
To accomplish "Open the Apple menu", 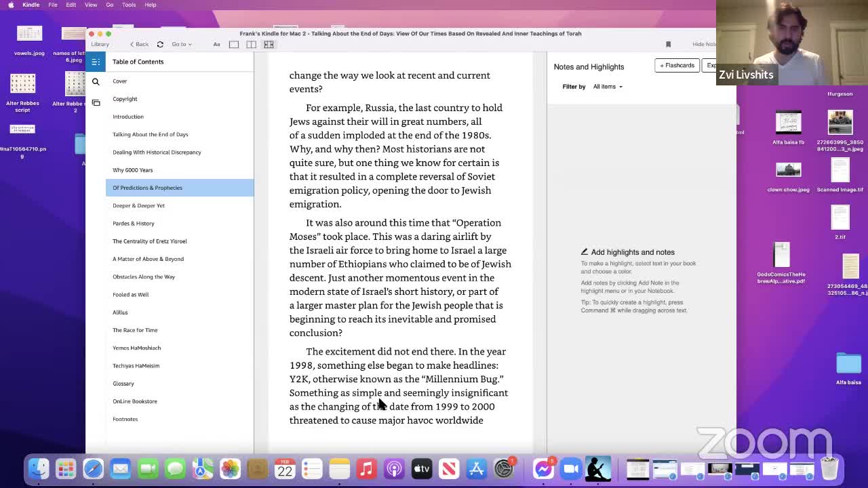I will 11,5.
